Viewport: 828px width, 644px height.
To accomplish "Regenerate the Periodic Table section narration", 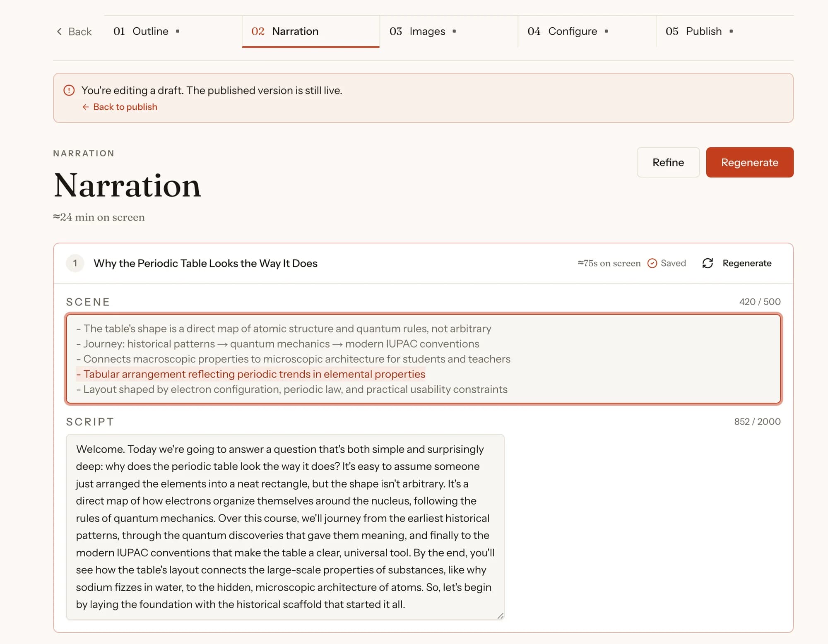I will point(737,263).
